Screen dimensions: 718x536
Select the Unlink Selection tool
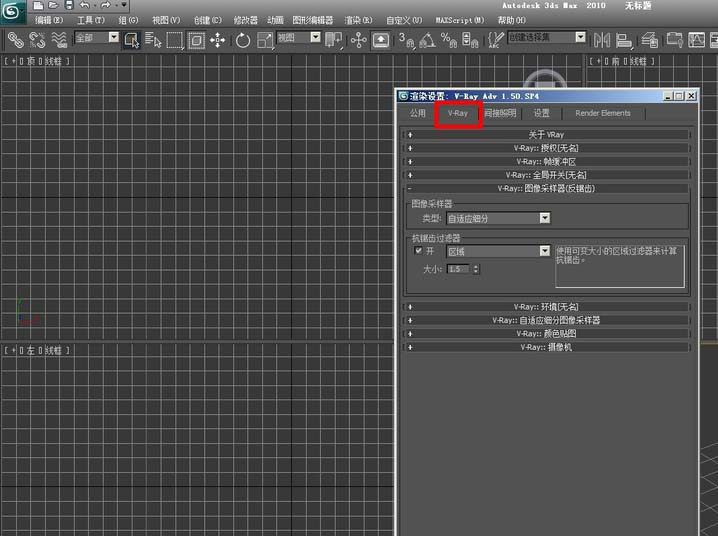pos(37,40)
